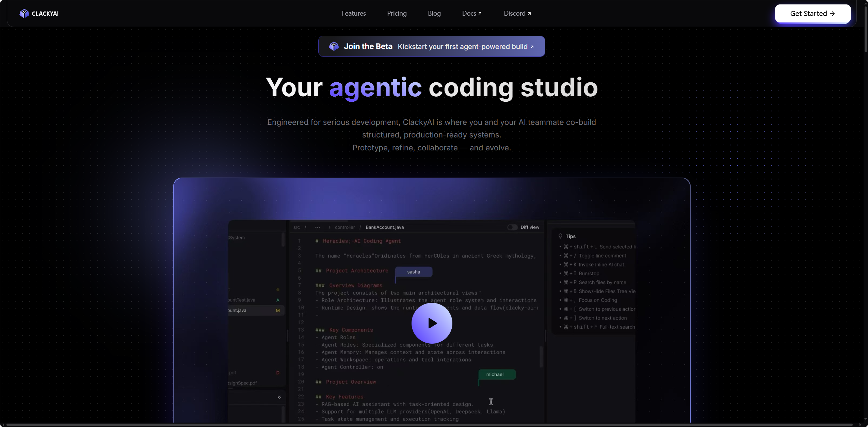Screen dimensions: 868x427
Task: Go to the Blog page
Action: (434, 14)
